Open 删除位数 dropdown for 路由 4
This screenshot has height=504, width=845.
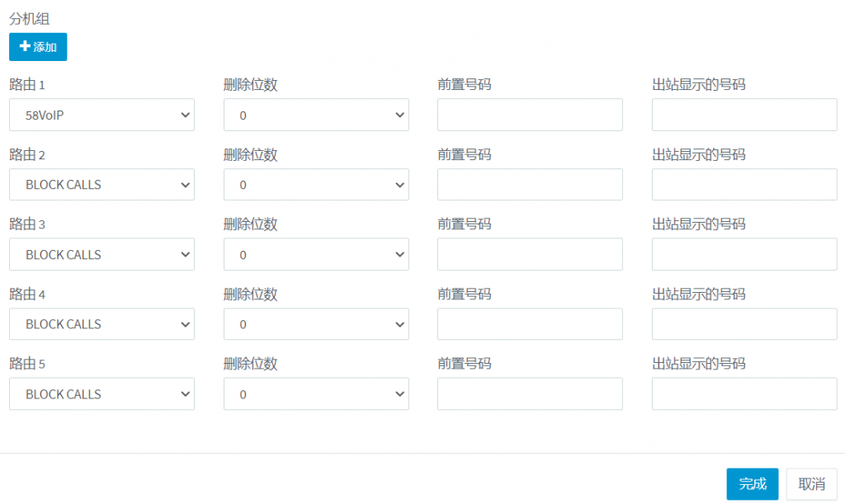click(316, 324)
